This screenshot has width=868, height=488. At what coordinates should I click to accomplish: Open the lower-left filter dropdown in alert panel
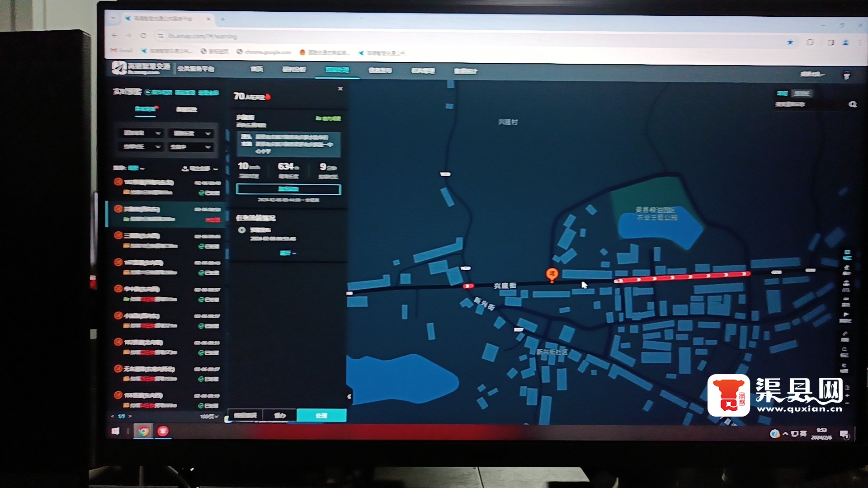click(142, 147)
